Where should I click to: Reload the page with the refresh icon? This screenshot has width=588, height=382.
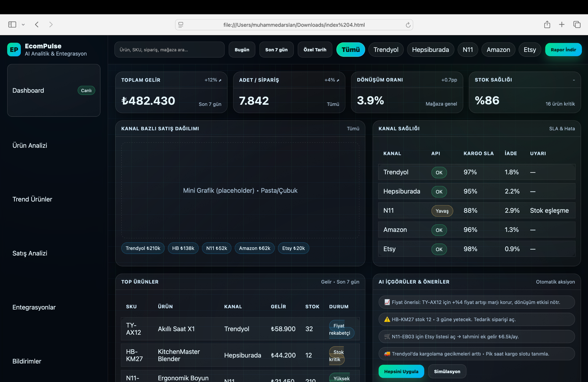[408, 25]
